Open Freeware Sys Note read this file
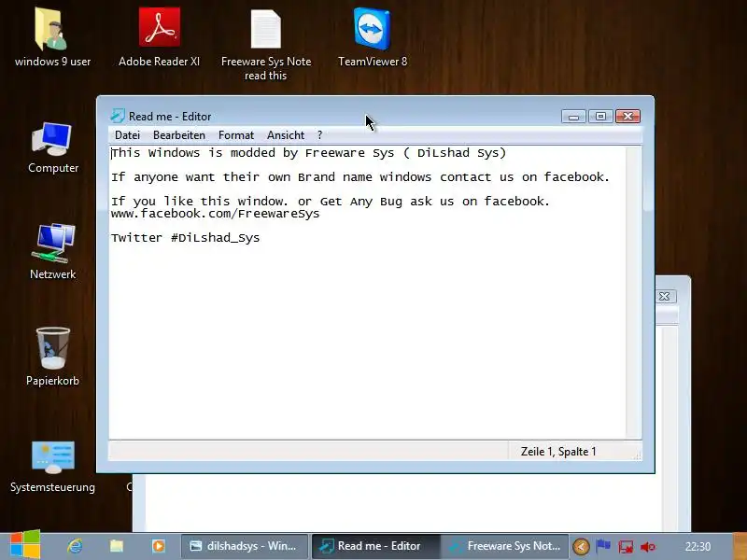 click(x=266, y=45)
